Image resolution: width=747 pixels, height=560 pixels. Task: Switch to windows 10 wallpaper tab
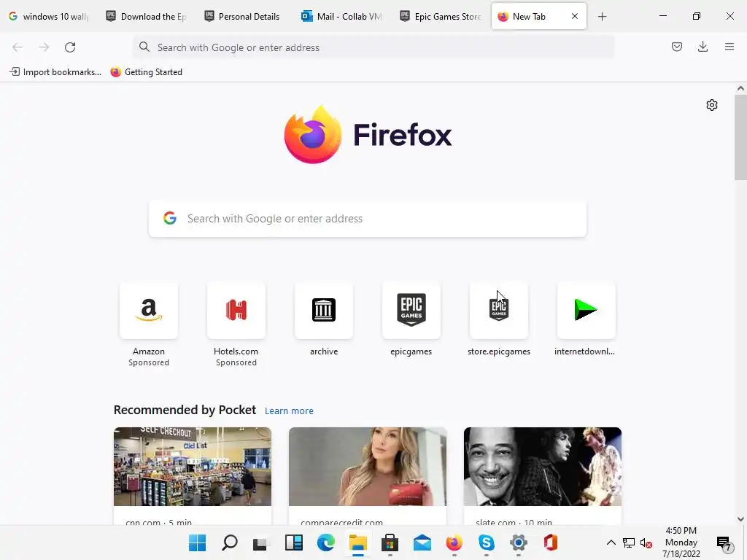point(49,17)
